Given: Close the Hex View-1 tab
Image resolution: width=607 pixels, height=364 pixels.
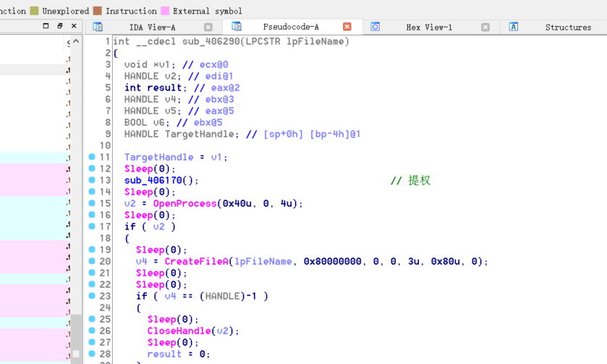Looking at the screenshot, I should point(485,27).
